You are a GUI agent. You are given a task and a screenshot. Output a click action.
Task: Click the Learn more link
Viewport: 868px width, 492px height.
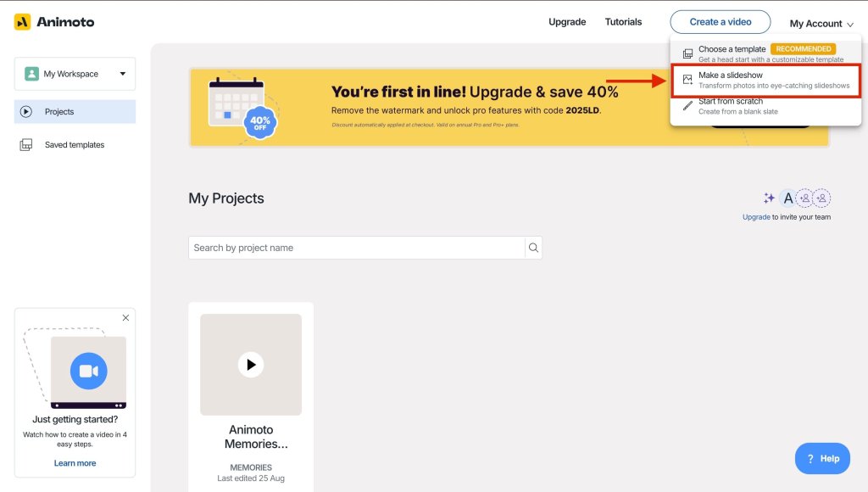tap(75, 463)
